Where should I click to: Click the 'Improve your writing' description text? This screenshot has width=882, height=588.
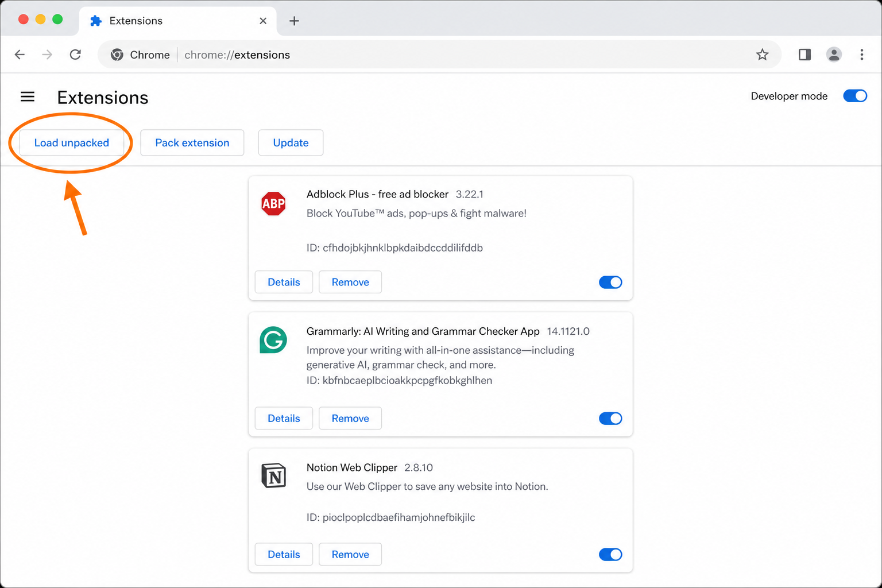(440, 357)
